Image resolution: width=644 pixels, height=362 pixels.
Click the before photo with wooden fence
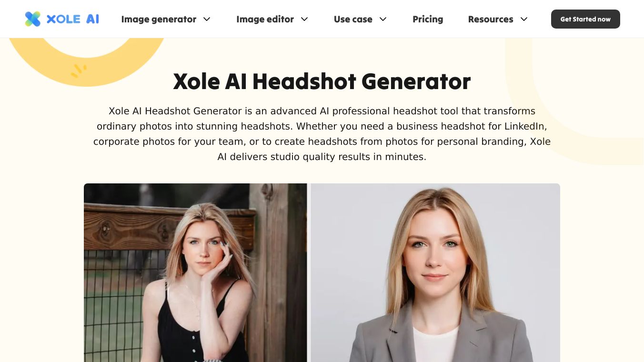tap(195, 272)
